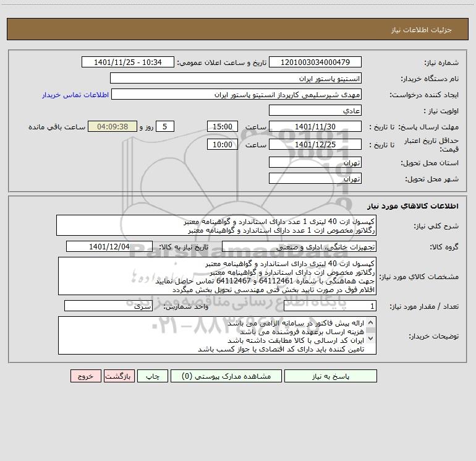
Task: Click remaining days field showing 5
Action: point(165,127)
